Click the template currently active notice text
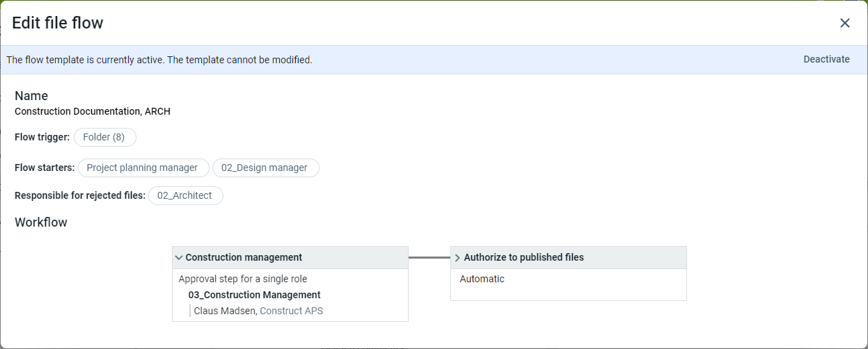Viewport: 868px width, 349px height. (159, 60)
